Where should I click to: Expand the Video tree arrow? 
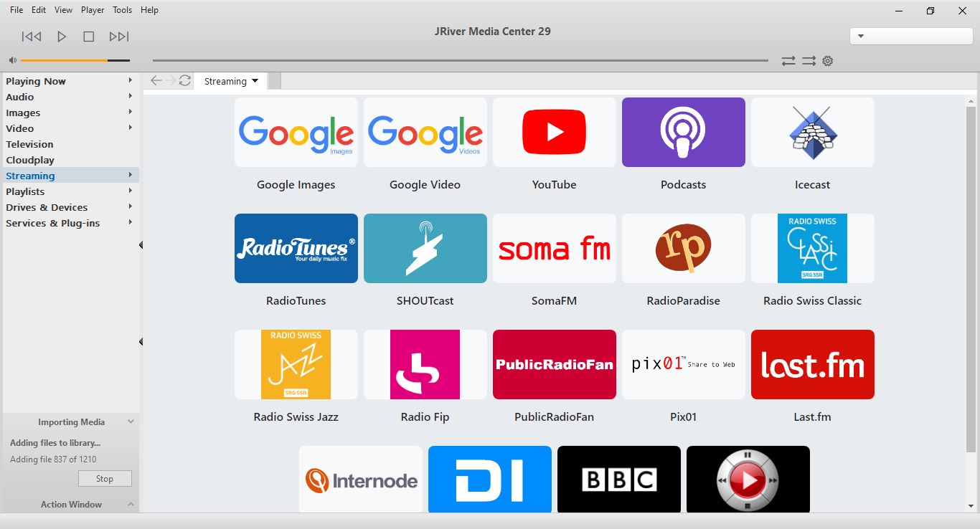pos(131,128)
